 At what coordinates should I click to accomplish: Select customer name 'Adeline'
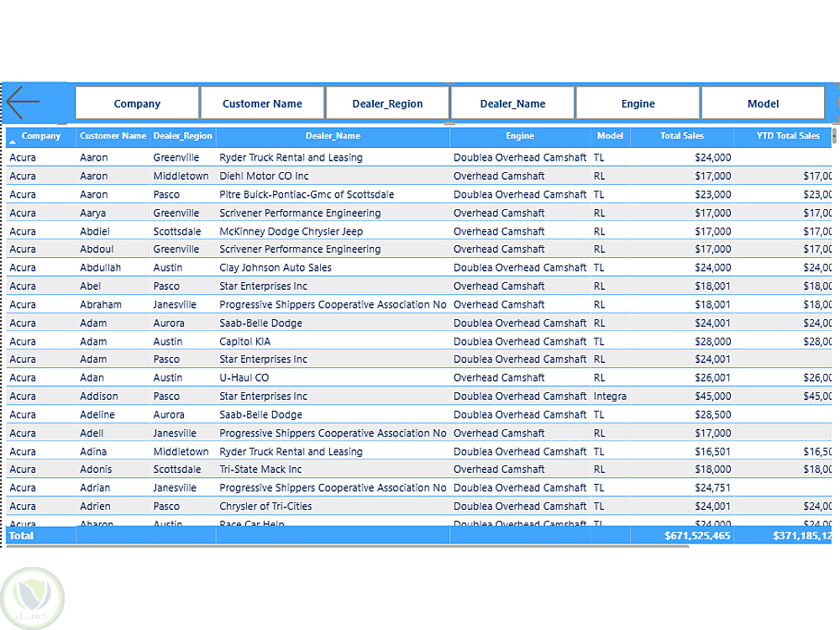point(97,415)
